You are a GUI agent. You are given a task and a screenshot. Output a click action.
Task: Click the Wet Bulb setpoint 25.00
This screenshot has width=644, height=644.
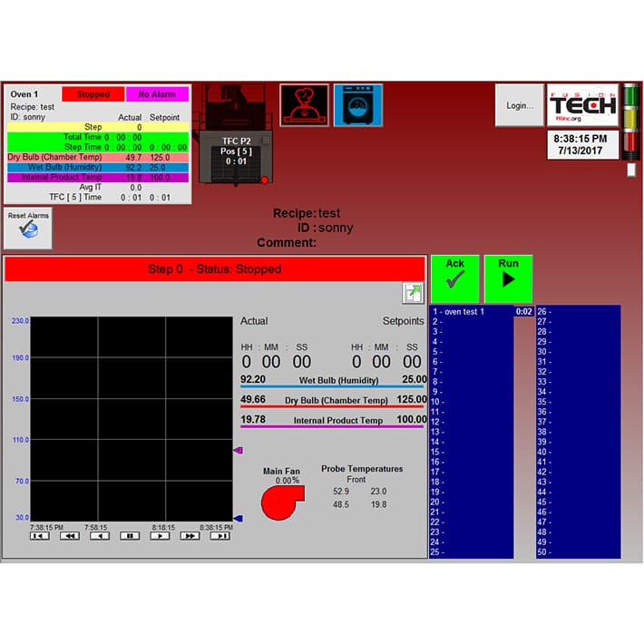pyautogui.click(x=414, y=379)
